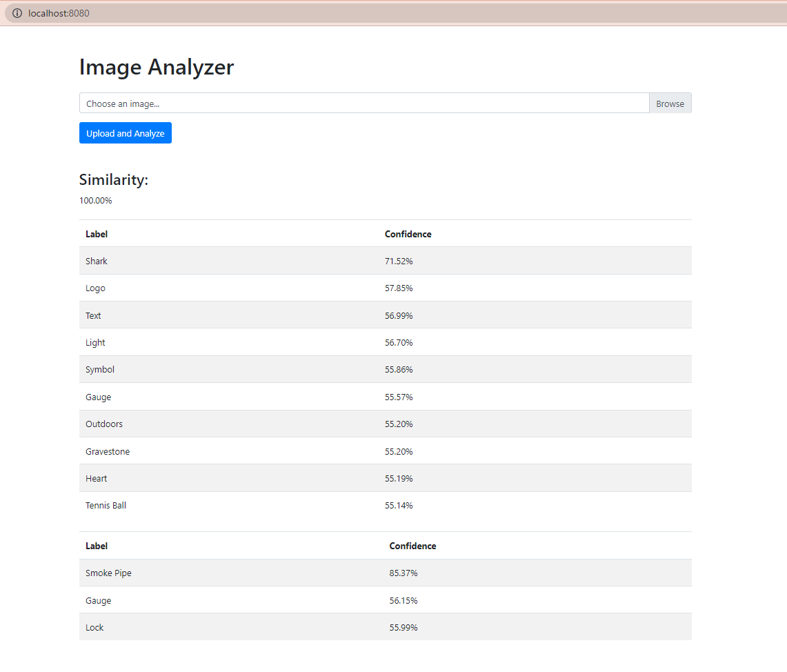Click the 55.57% confidence value

coord(399,397)
